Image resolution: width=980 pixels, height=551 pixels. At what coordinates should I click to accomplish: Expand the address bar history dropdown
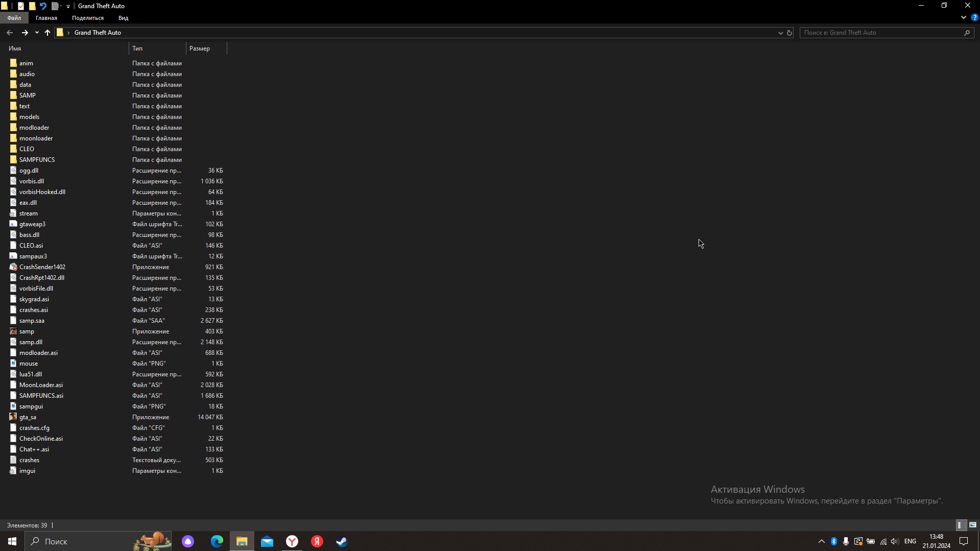tap(780, 33)
